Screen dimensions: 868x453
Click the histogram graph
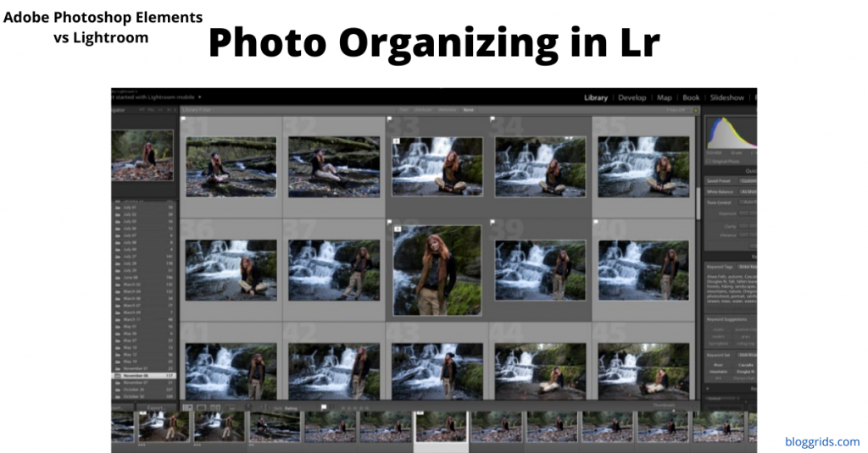[732, 133]
